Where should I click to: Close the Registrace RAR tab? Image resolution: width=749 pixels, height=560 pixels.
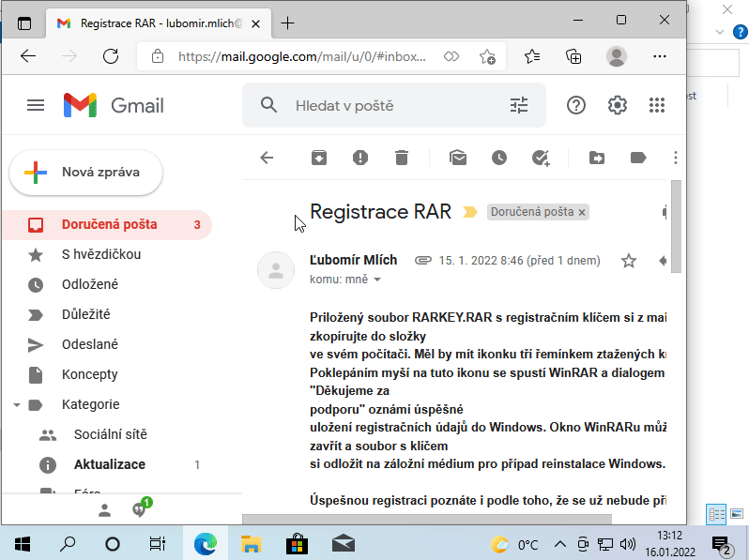pyautogui.click(x=255, y=23)
